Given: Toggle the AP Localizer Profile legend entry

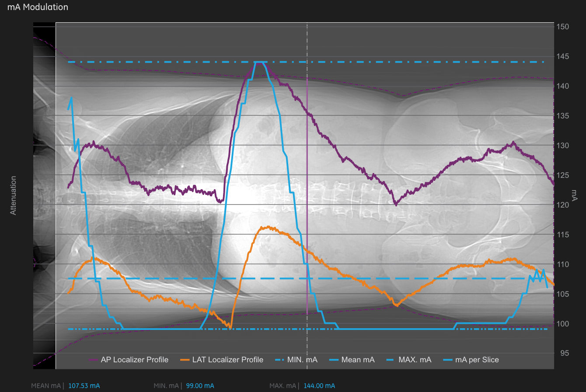Looking at the screenshot, I should pyautogui.click(x=134, y=360).
